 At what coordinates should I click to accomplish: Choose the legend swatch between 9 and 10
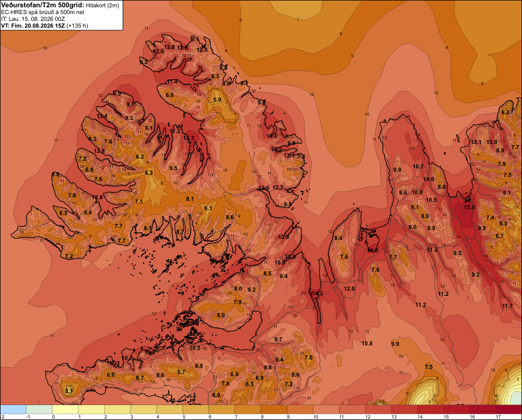[x=300, y=409]
